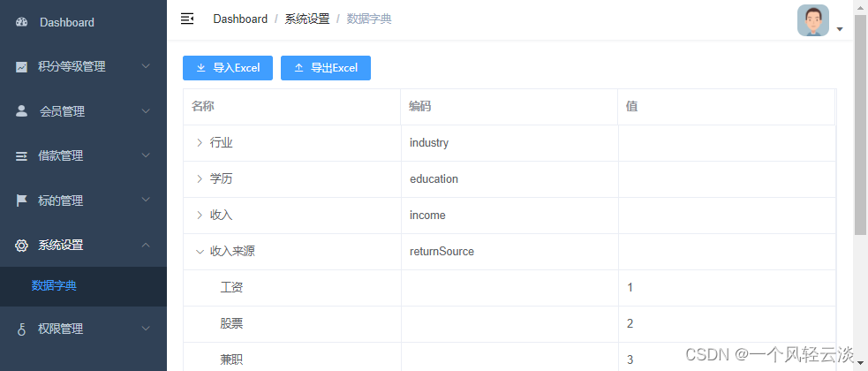868x371 pixels.
Task: Toggle the sidebar with the hamburger icon
Action: pyautogui.click(x=187, y=19)
